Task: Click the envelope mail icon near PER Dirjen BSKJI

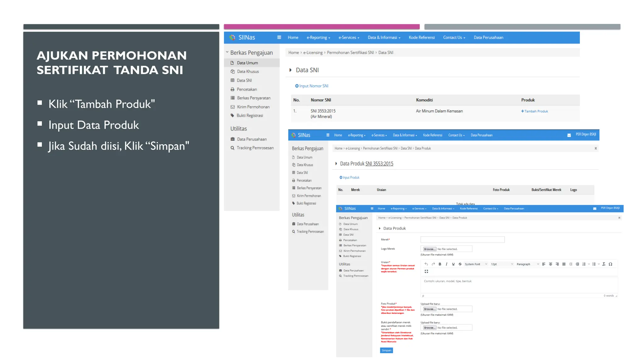Action: click(569, 135)
